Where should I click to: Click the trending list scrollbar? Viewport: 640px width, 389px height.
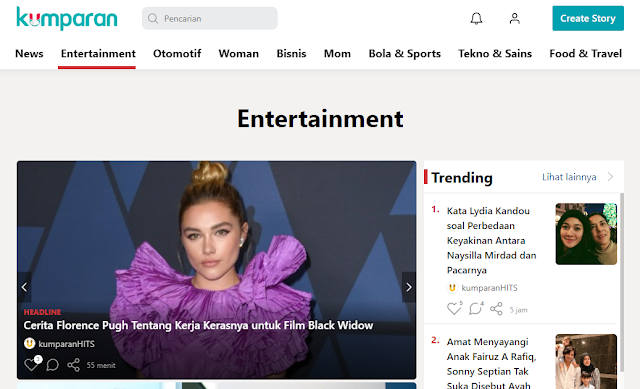tap(622, 282)
